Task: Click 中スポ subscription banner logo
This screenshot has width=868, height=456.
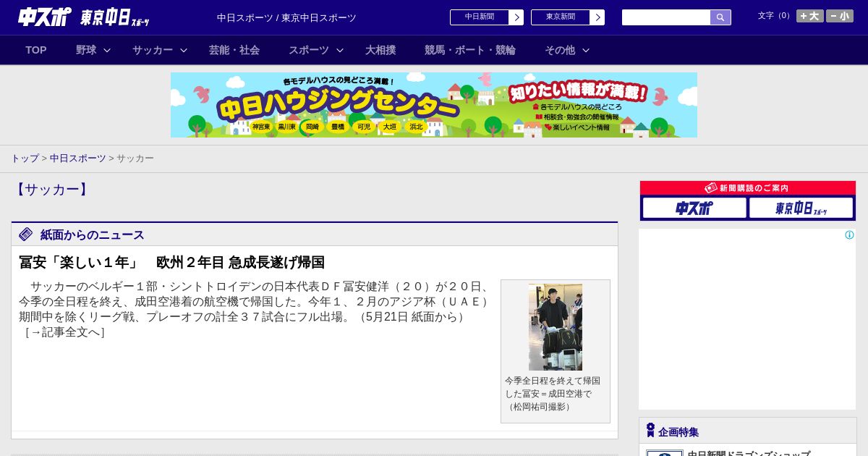Action: (694, 208)
